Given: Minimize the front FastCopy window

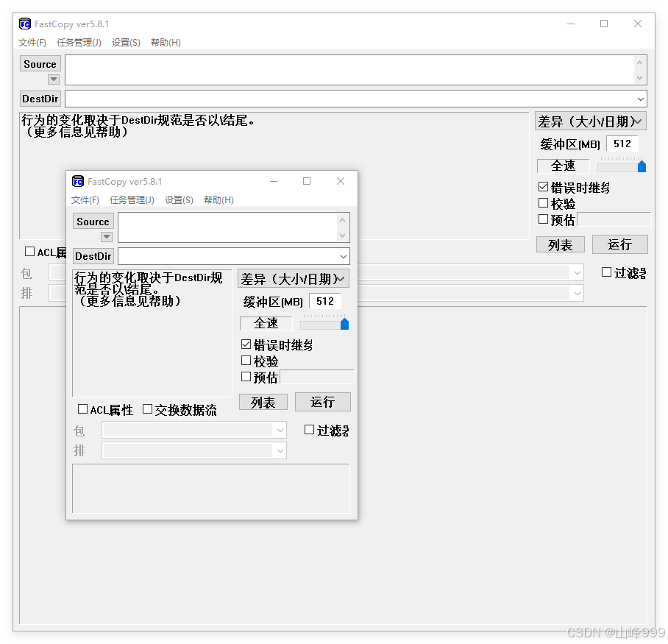Looking at the screenshot, I should click(x=274, y=181).
